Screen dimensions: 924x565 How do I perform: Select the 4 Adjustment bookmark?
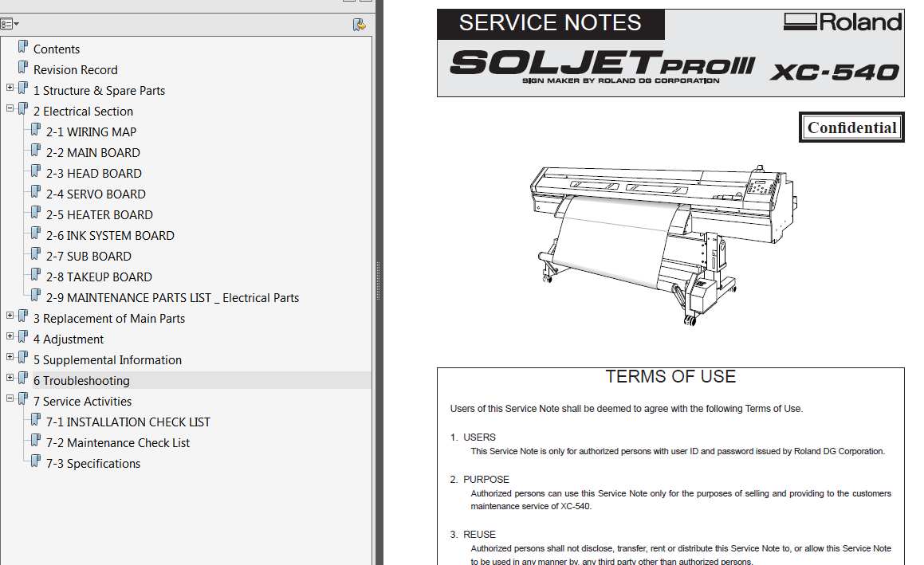tap(69, 339)
